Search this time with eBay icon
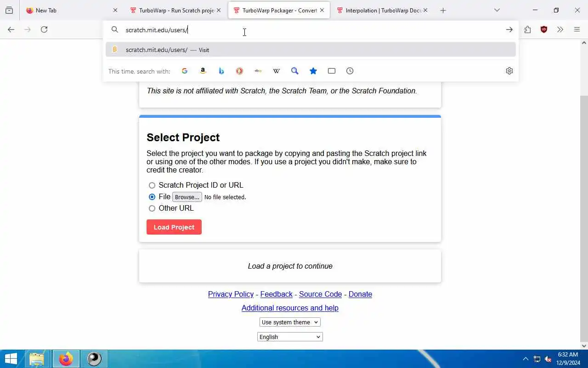 (x=258, y=71)
